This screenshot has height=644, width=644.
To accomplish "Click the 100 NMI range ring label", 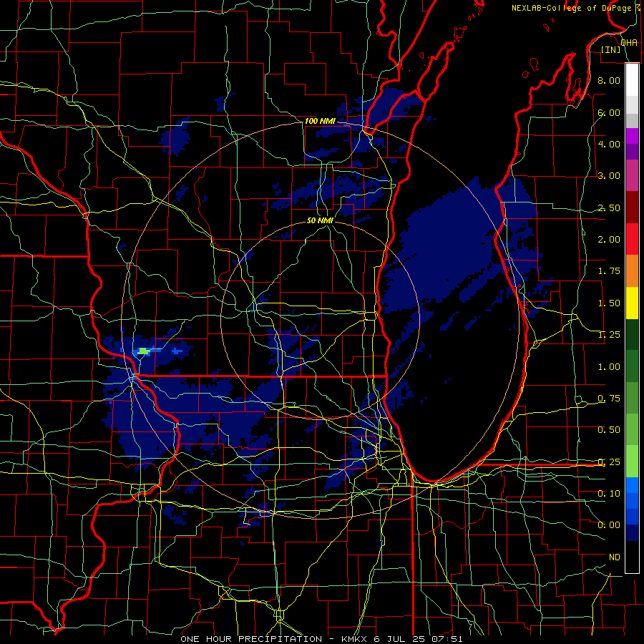I will 320,121.
